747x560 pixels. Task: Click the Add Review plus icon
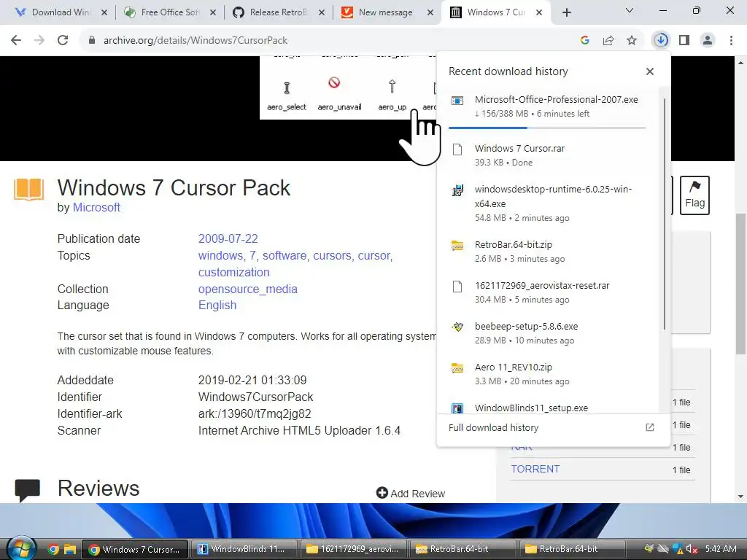point(382,493)
